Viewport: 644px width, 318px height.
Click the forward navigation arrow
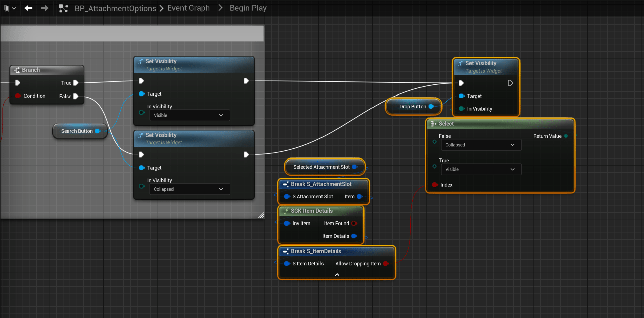pyautogui.click(x=45, y=8)
